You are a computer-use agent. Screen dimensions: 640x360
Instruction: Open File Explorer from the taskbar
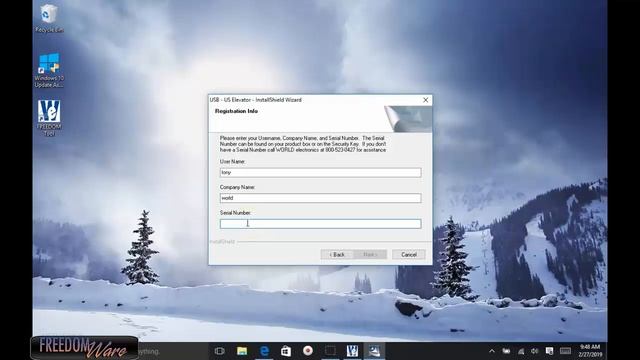tap(242, 351)
